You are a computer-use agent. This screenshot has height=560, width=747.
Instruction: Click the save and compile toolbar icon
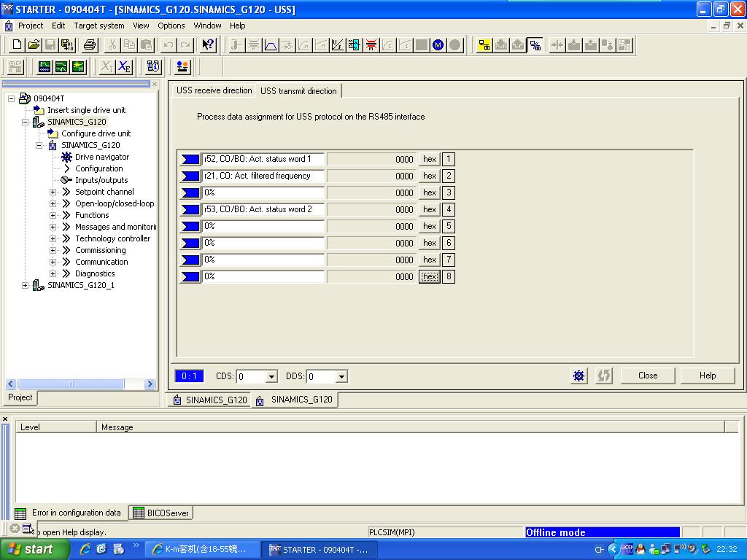(x=67, y=45)
